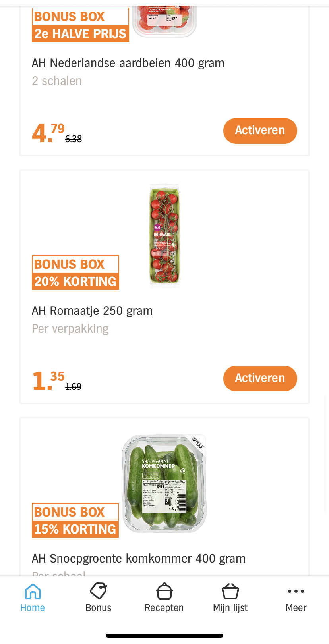Open AH Romaatje 250 gram title
Viewport: 329px width, 644px height.
coord(92,311)
